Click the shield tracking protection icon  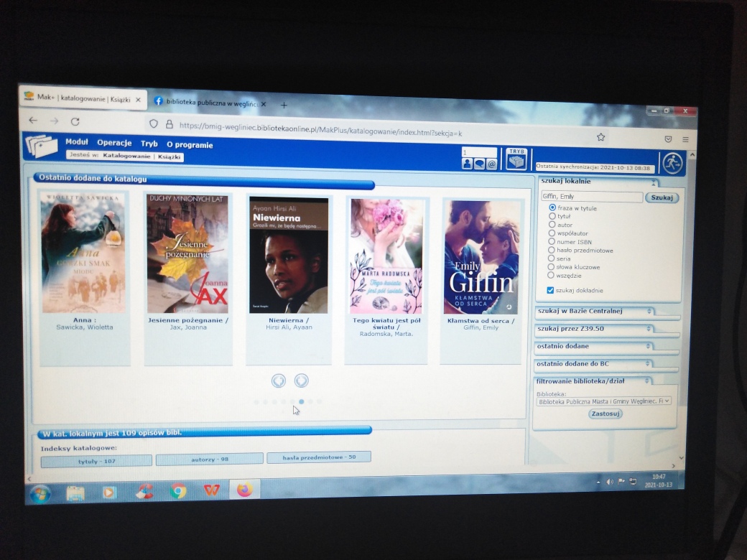point(154,123)
